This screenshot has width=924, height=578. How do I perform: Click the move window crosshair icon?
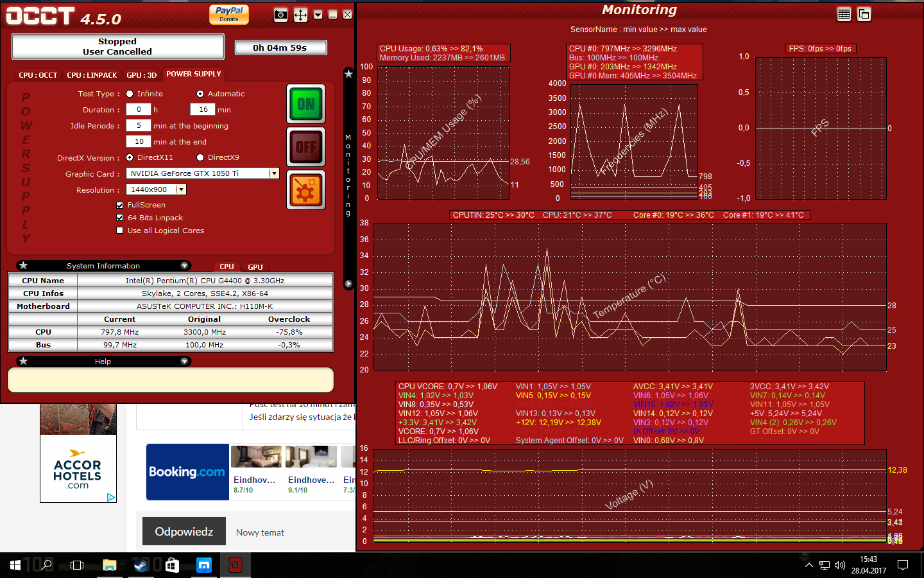300,15
